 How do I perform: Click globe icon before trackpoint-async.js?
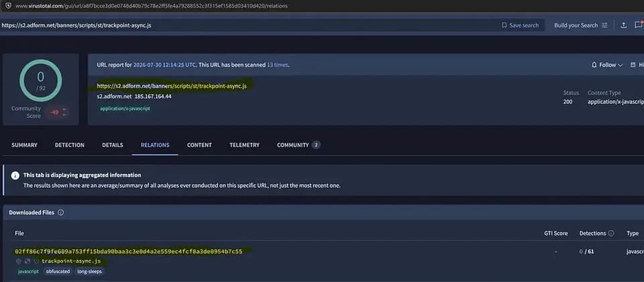(27, 261)
